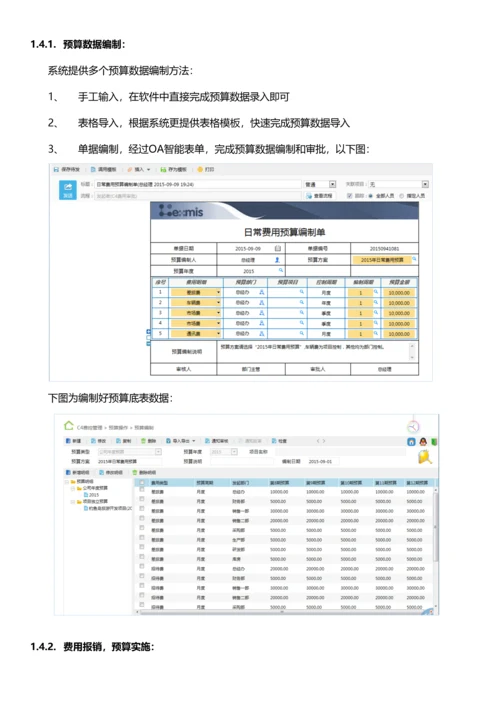This screenshot has width=500, height=707.
Task: Click the QQ penguin icon
Action: point(423,442)
